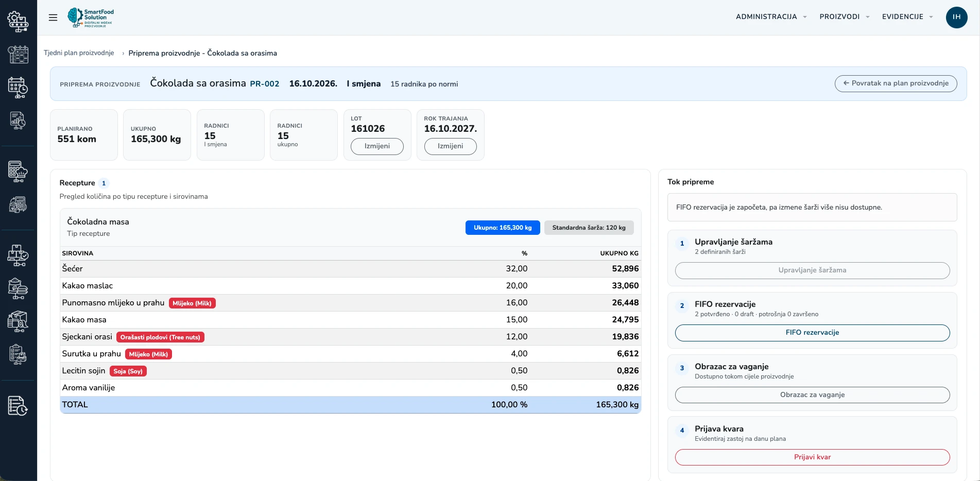This screenshot has width=980, height=481.
Task: Open FIFO rezervacije button
Action: point(812,333)
